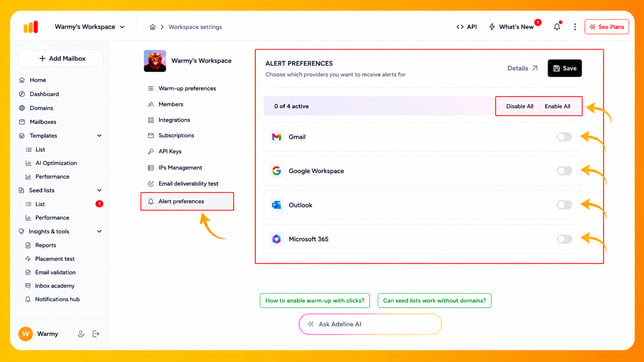Viewport: 644px width, 362px height.
Task: Click the logout icon at sidebar bottom
Action: pos(96,334)
